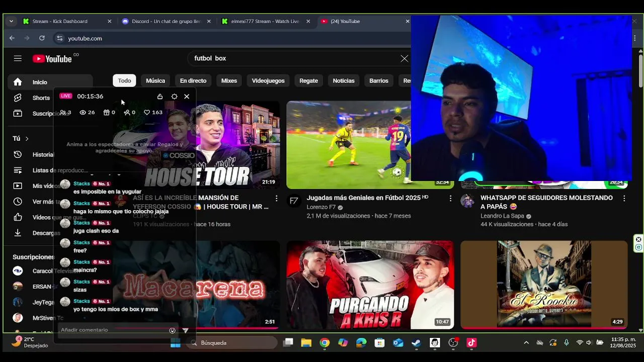This screenshot has height=362, width=644.
Task: Select the Mixes filter chip
Action: [229, 80]
